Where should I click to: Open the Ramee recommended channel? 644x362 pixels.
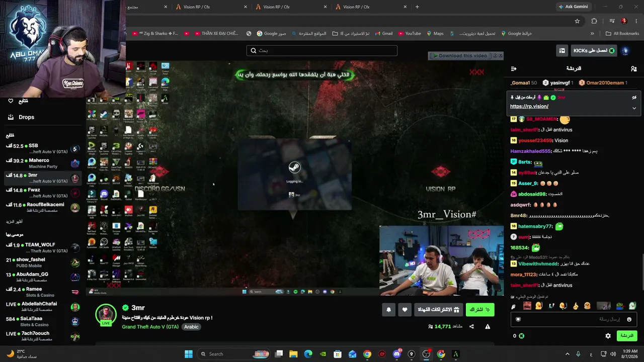point(42,292)
